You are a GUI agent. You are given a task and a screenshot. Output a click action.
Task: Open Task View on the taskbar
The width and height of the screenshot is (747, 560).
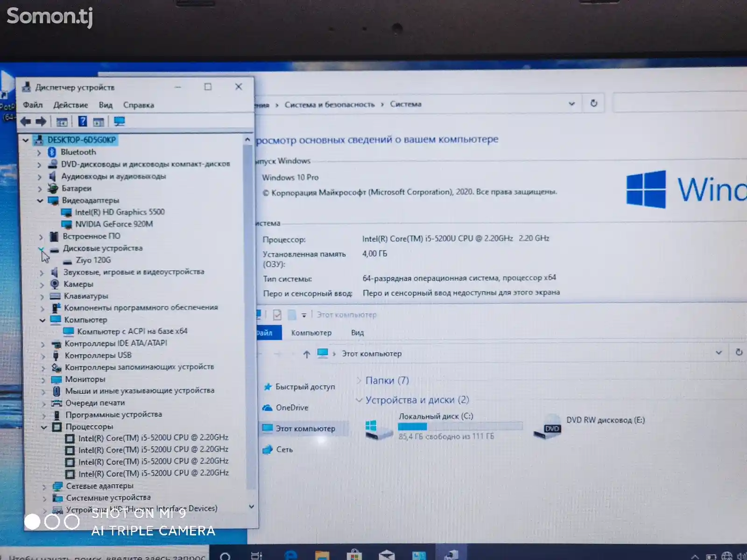(257, 556)
